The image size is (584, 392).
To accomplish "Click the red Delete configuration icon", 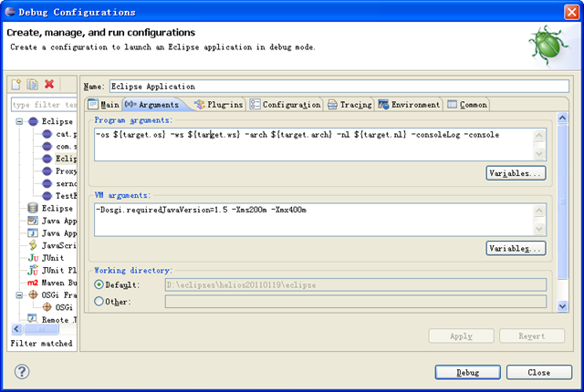I will 49,84.
